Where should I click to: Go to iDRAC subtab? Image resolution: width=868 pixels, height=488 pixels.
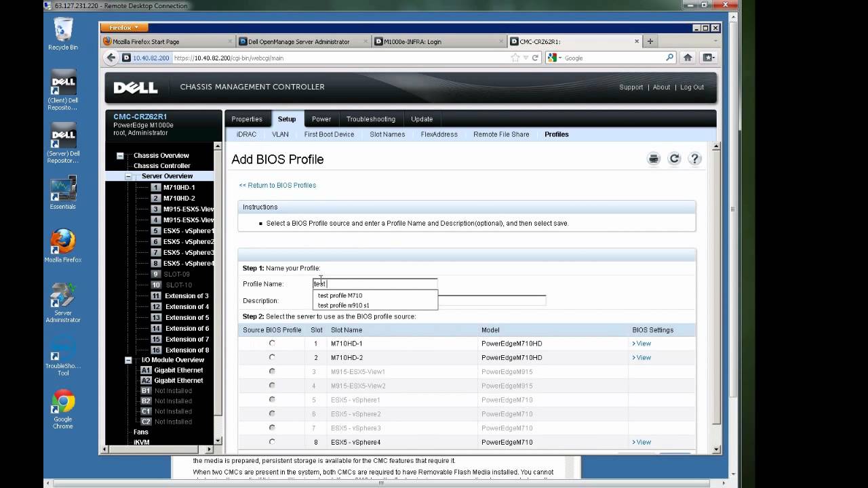click(x=247, y=134)
